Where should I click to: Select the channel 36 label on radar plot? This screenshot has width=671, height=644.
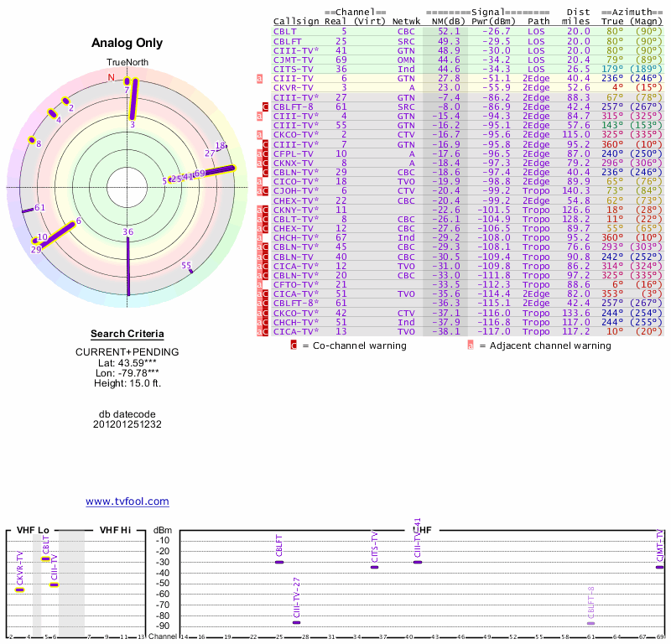point(127,232)
